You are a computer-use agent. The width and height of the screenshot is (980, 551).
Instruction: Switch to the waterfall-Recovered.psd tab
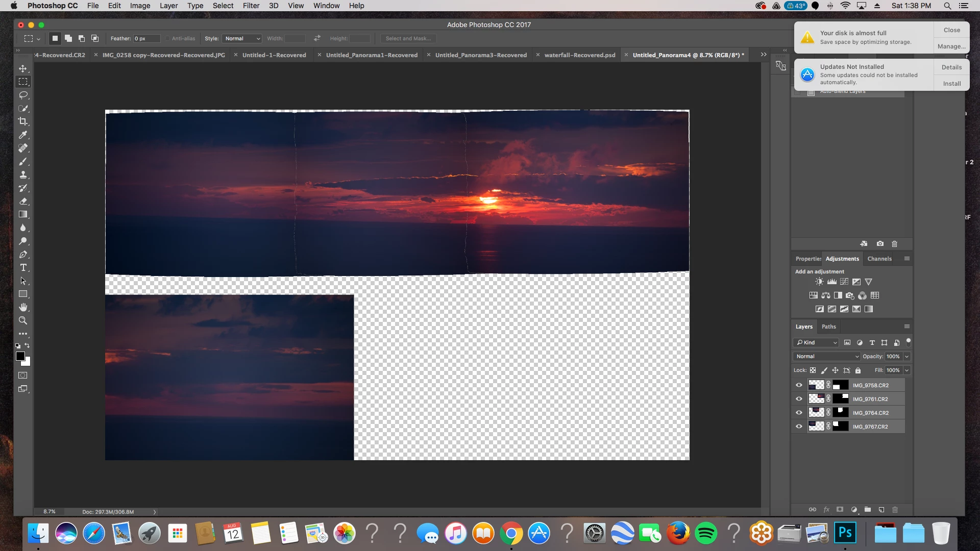click(579, 55)
